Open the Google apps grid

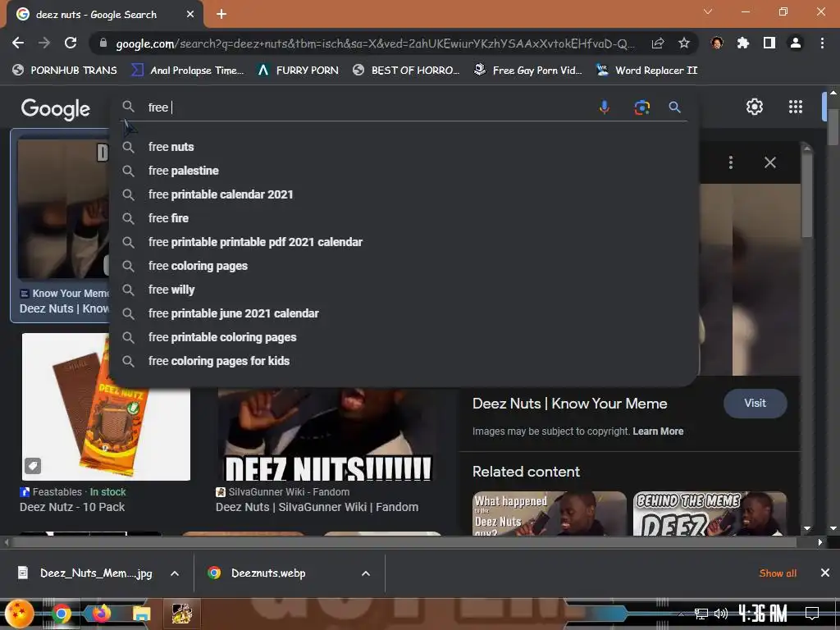point(796,107)
